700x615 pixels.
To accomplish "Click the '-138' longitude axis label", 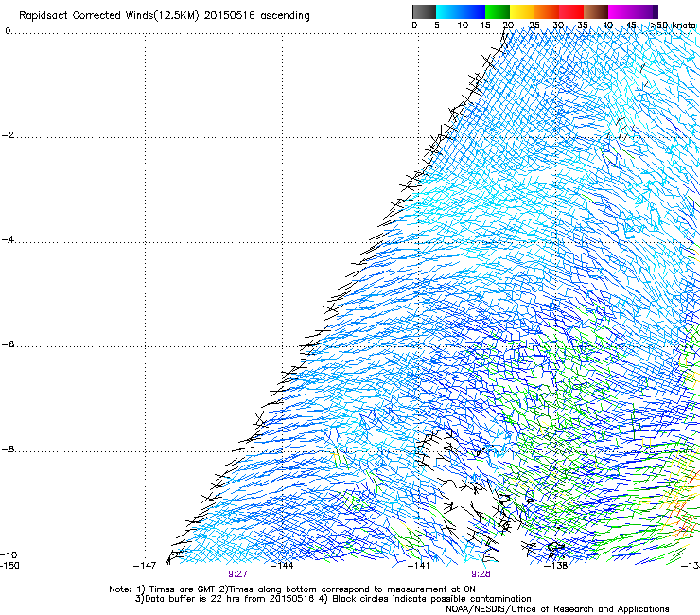I will tap(556, 566).
